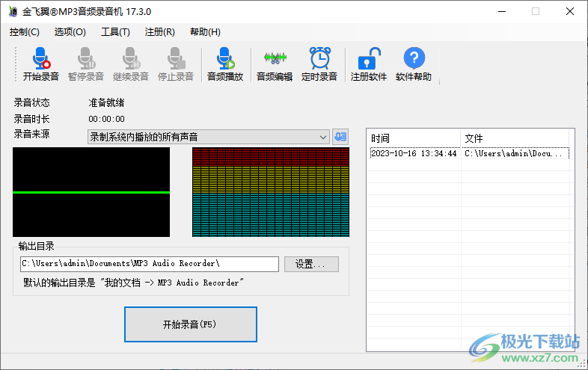Image resolution: width=588 pixels, height=370 pixels.
Task: Click the green waveform display panel
Action: click(x=91, y=192)
